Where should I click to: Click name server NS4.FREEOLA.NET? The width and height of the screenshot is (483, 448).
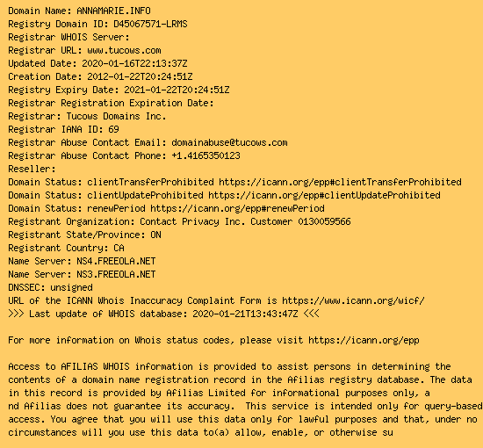[116, 261]
